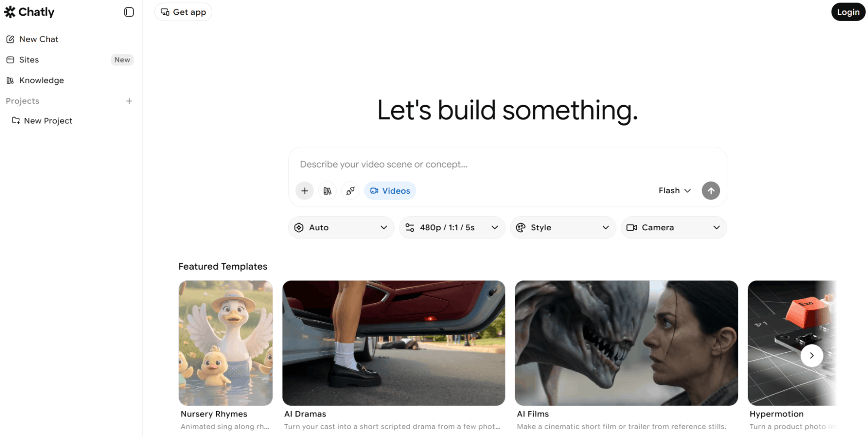Open the 480p / 1:1 / 5s settings dropdown
868x436 pixels.
click(x=452, y=228)
